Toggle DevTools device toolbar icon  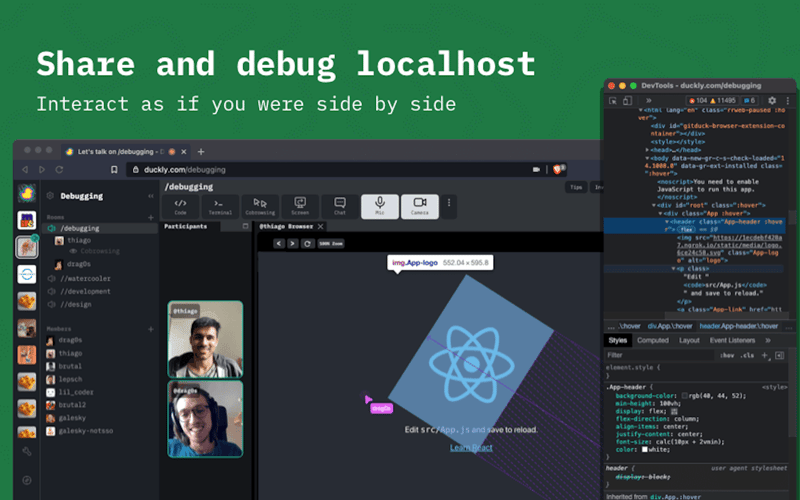click(x=627, y=101)
